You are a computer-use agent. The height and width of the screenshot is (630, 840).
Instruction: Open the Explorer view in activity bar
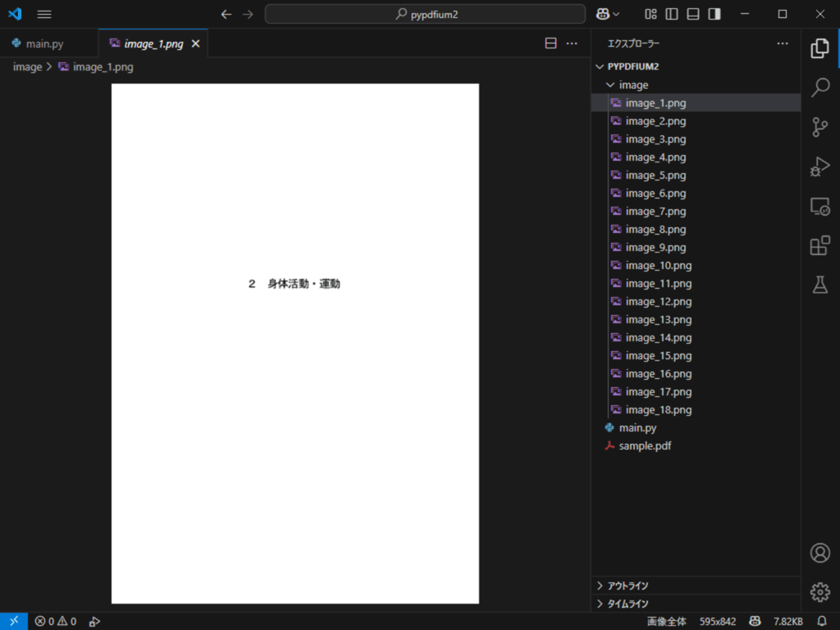[x=819, y=48]
